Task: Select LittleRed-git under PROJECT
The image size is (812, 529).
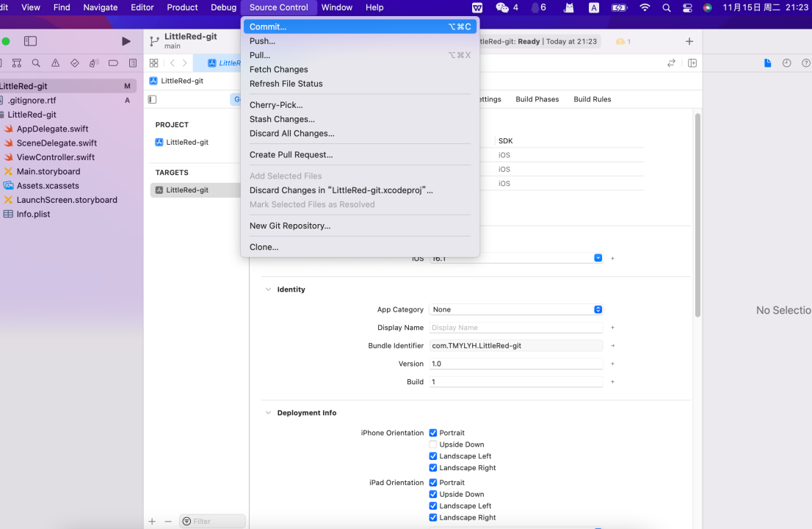Action: pos(187,143)
